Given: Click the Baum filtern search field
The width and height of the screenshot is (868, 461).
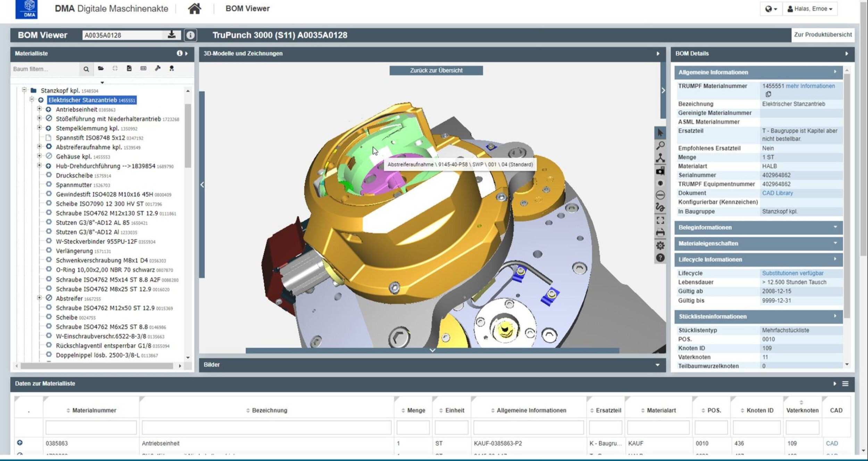Looking at the screenshot, I should pos(45,69).
